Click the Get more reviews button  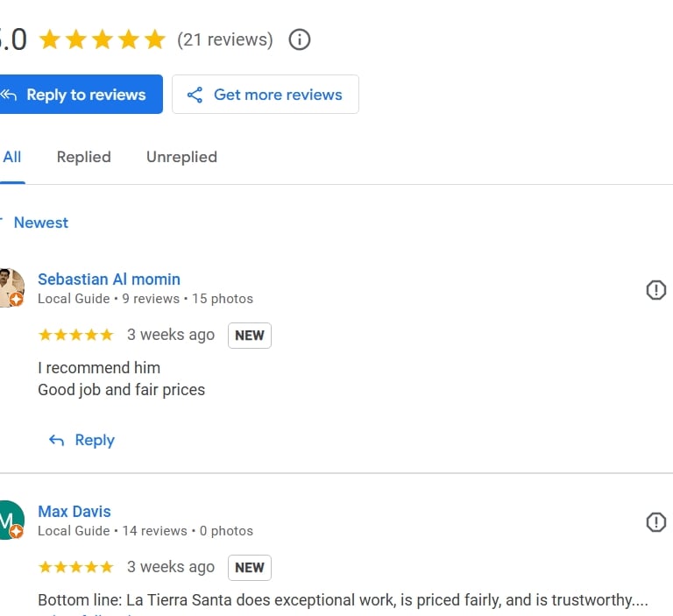click(265, 95)
